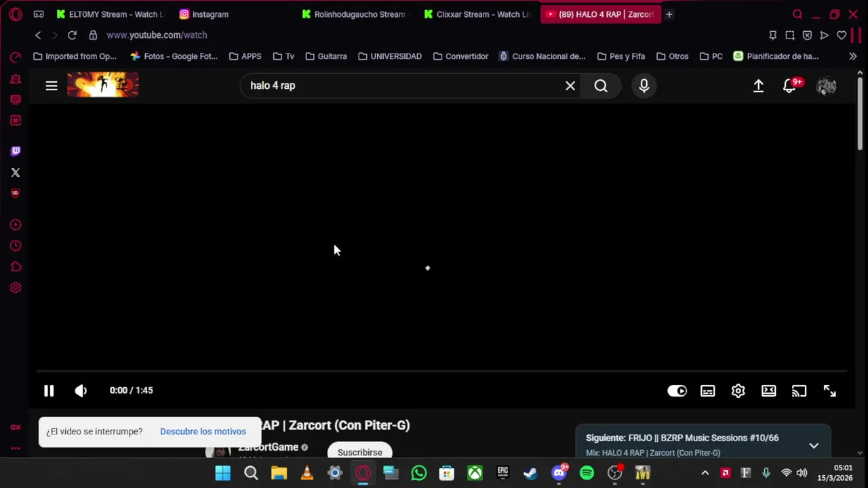This screenshot has width=868, height=488.
Task: Click the Opera snapshot icon
Action: (x=790, y=35)
